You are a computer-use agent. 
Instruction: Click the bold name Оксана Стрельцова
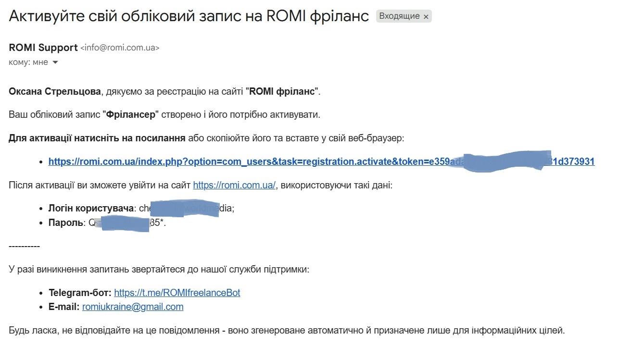[x=54, y=91]
